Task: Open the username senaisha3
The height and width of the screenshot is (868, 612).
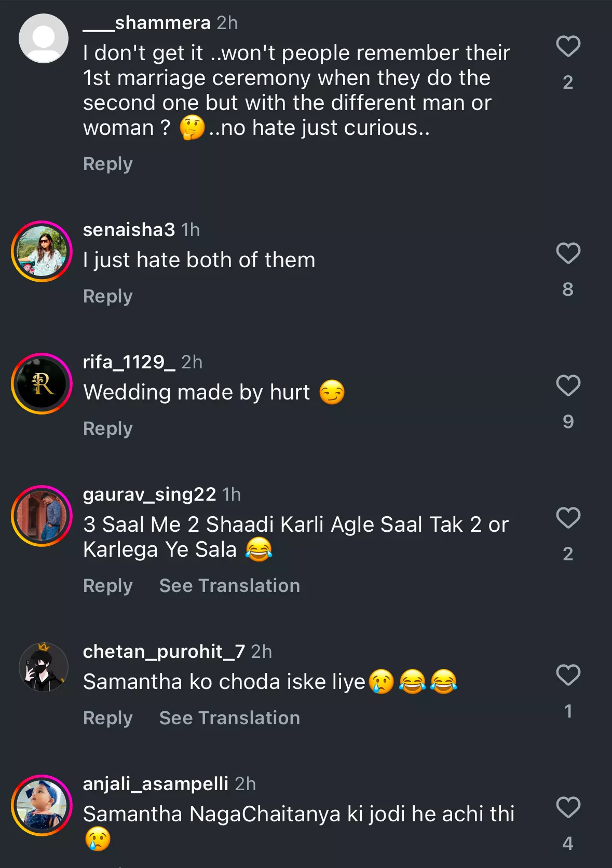Action: click(129, 230)
